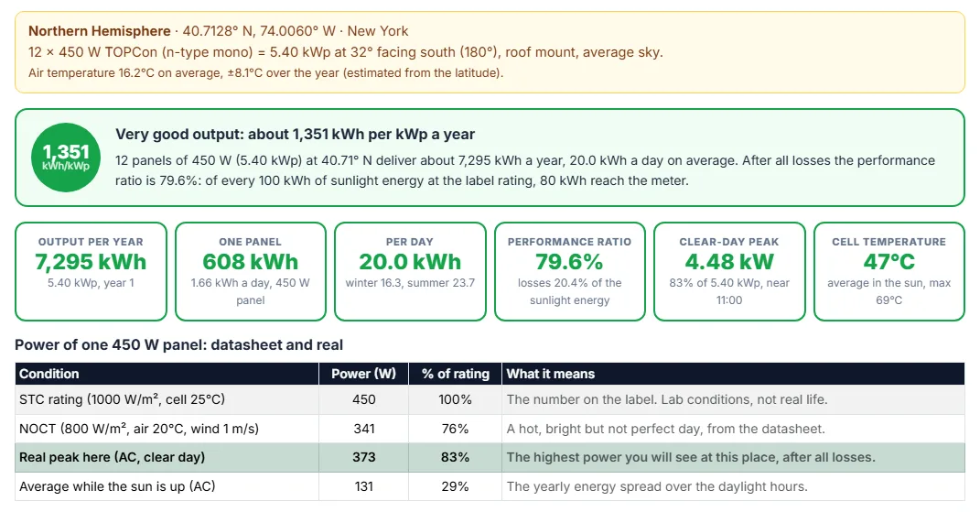Image resolution: width=980 pixels, height=512 pixels.
Task: Click the 'Power of one 450 W panel' heading
Action: coord(178,345)
